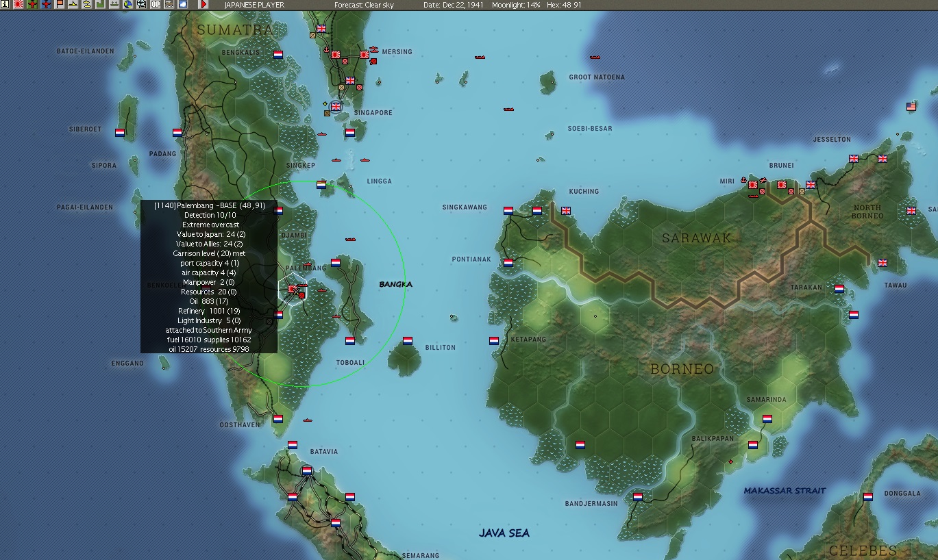Click the Japanese flag next to Miri
Image resolution: width=938 pixels, height=560 pixels.
point(753,185)
